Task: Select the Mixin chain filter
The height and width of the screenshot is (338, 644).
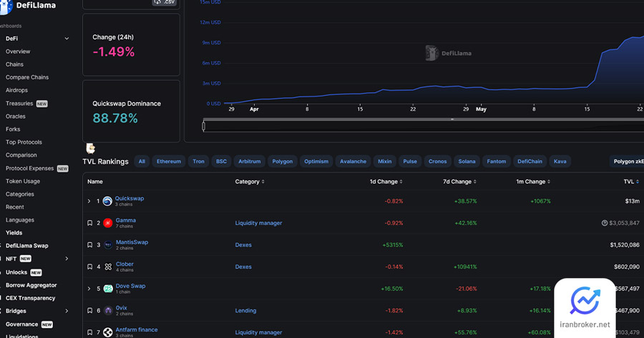Action: tap(384, 161)
